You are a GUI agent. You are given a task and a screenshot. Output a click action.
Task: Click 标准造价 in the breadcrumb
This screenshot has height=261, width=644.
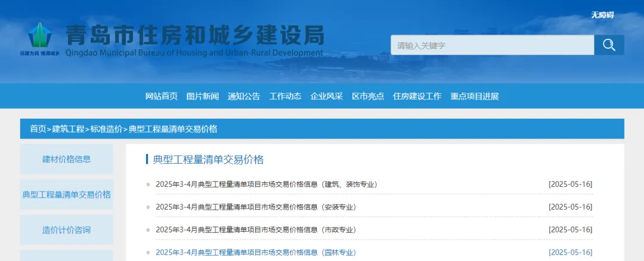tap(106, 129)
